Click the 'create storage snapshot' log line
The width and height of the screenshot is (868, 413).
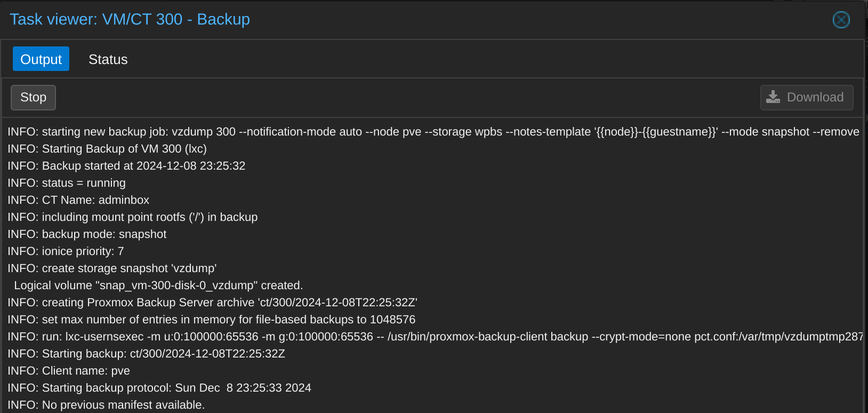(x=112, y=268)
